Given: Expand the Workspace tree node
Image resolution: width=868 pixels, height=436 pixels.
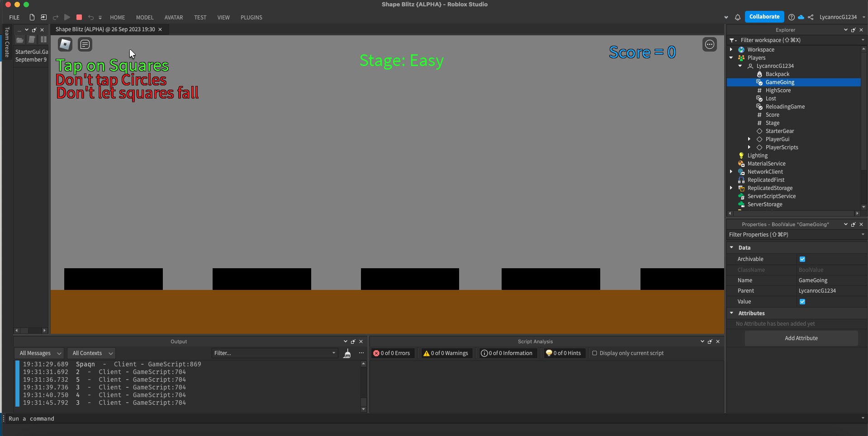Looking at the screenshot, I should click(x=731, y=50).
